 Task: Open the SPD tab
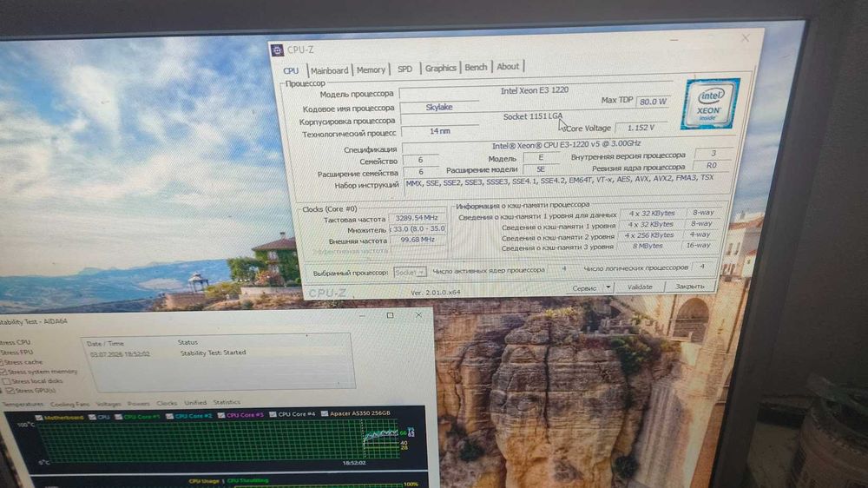click(404, 69)
